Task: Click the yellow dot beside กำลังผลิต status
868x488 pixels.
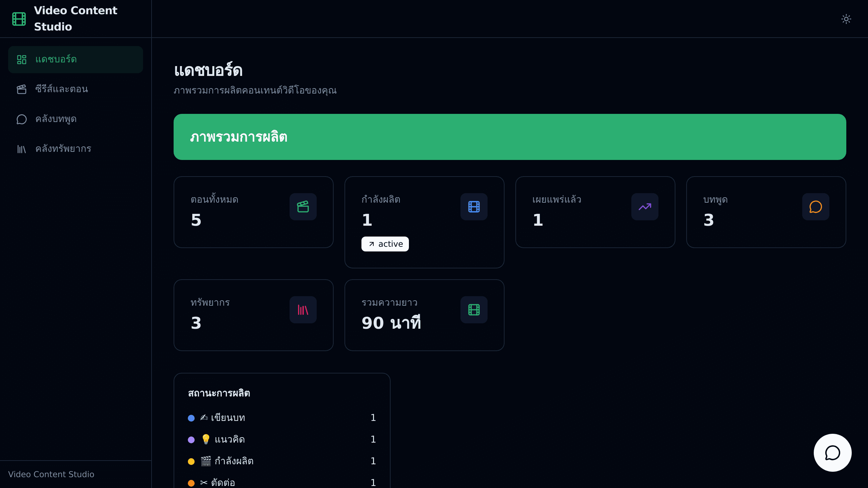Action: [191, 462]
